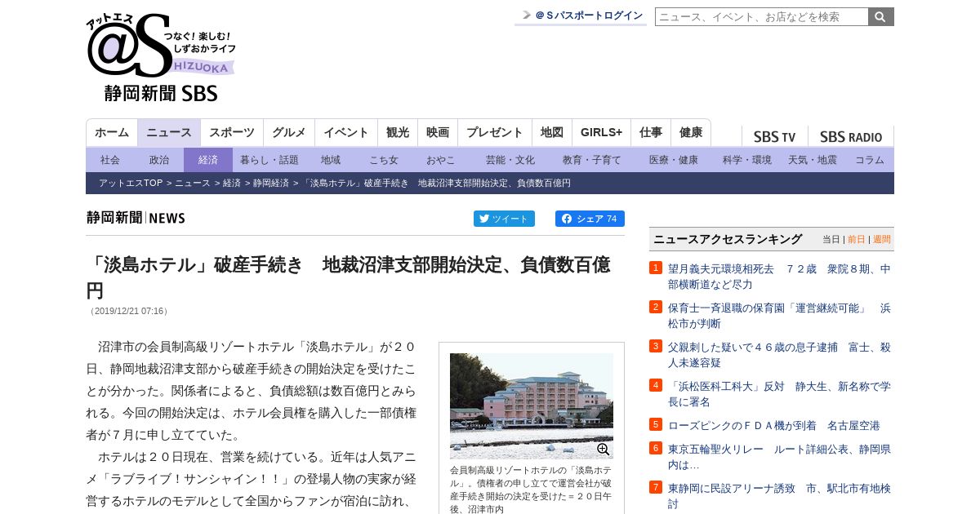Click the 静岡経済 breadcrumb link
Viewport: 980px width, 514px height.
click(271, 183)
